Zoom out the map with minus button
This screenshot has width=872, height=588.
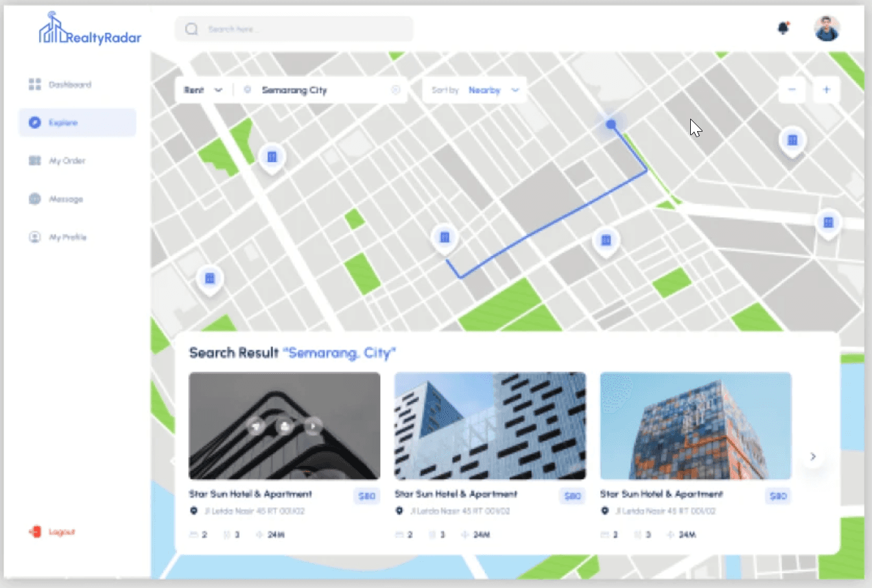(792, 90)
